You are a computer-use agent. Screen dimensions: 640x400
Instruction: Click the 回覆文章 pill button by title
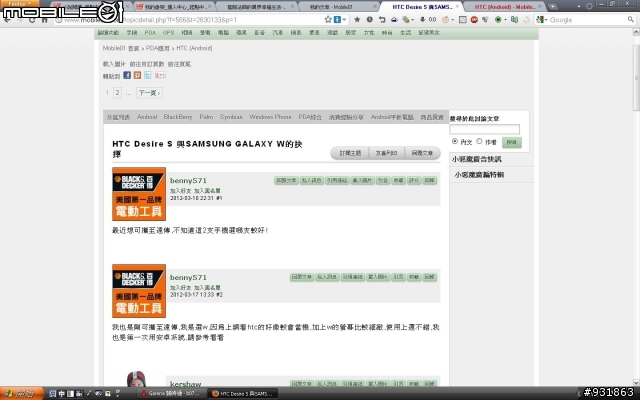422,153
